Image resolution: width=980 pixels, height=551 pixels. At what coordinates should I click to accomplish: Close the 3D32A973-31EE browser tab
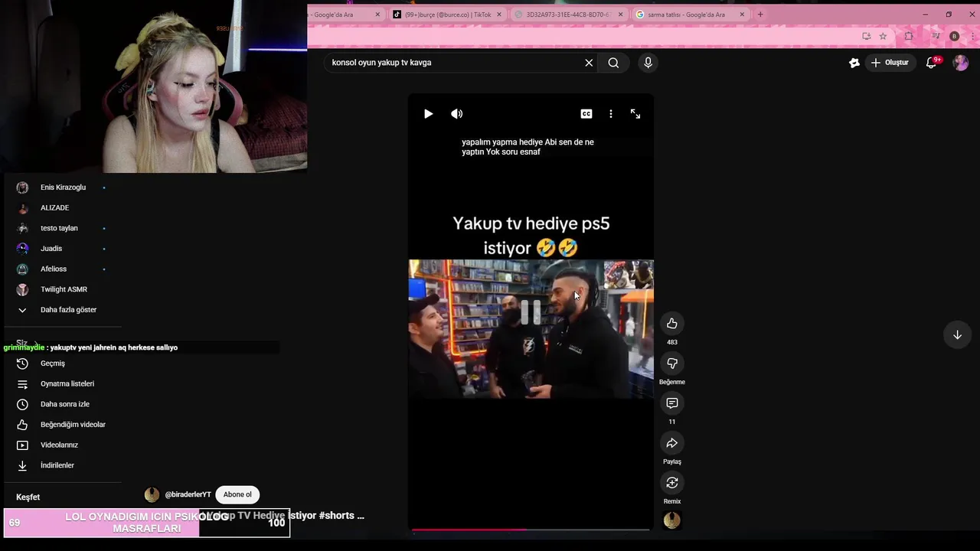pos(621,15)
